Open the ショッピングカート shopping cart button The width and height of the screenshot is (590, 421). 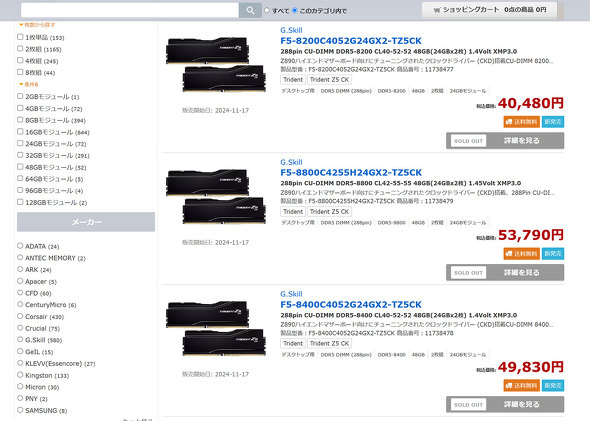click(x=490, y=10)
